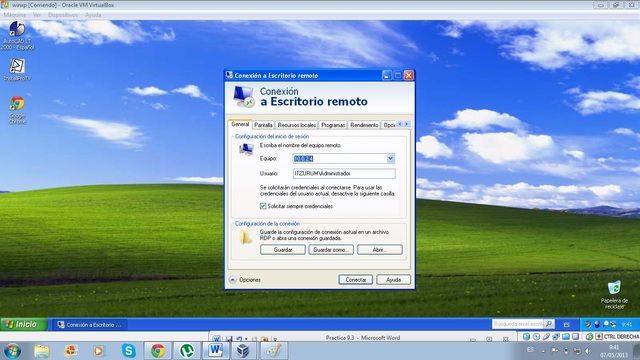
Task: Open the Rendimiento tab
Action: click(x=364, y=125)
